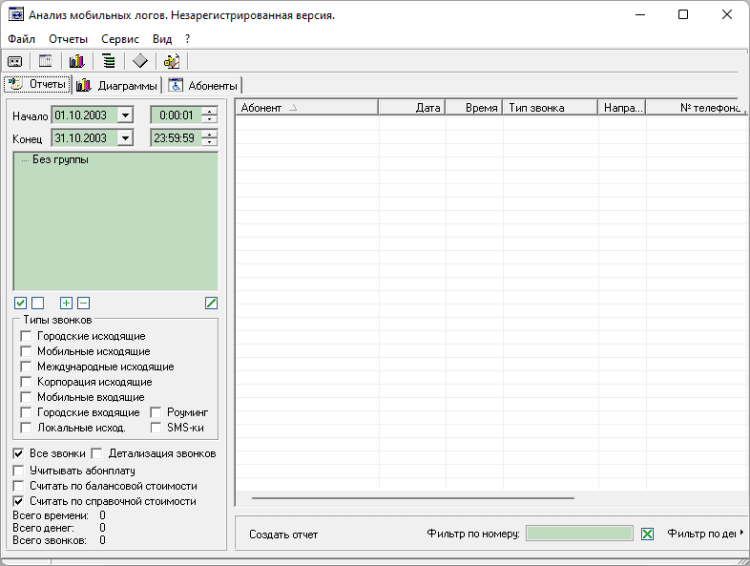This screenshot has width=750, height=566.
Task: Enable Детализация звонков checkbox
Action: tap(97, 453)
